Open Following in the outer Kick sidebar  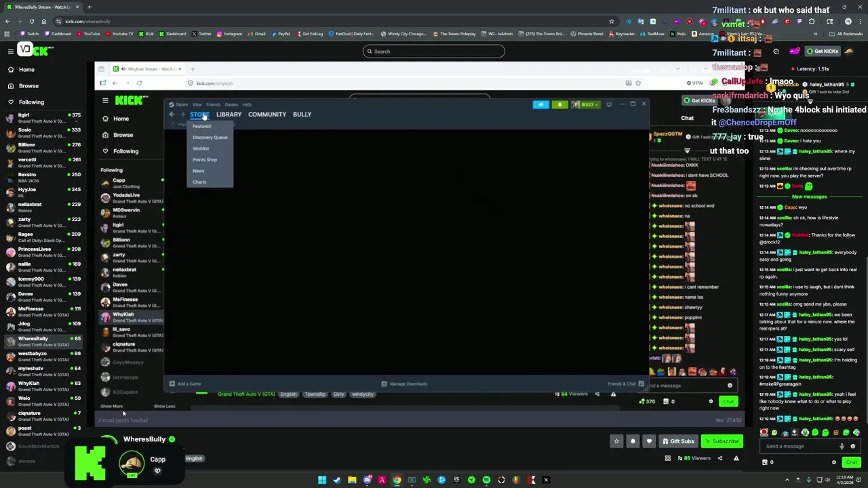click(x=31, y=102)
